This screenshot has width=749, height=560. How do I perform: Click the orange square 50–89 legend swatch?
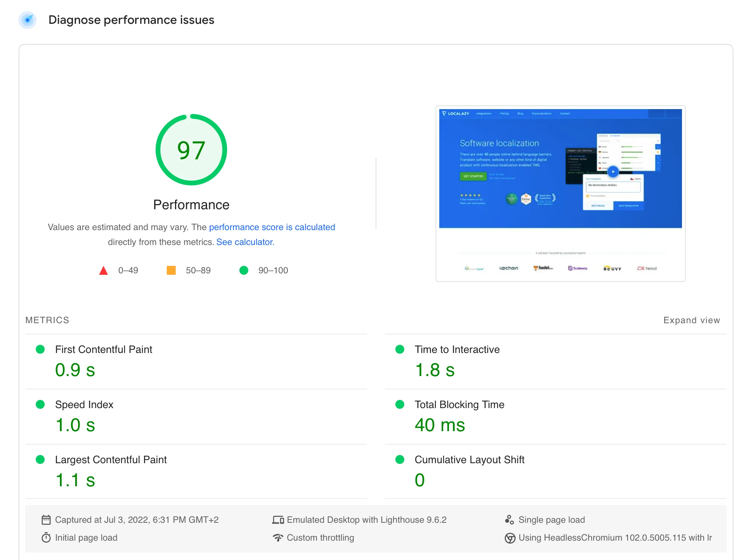(x=171, y=270)
